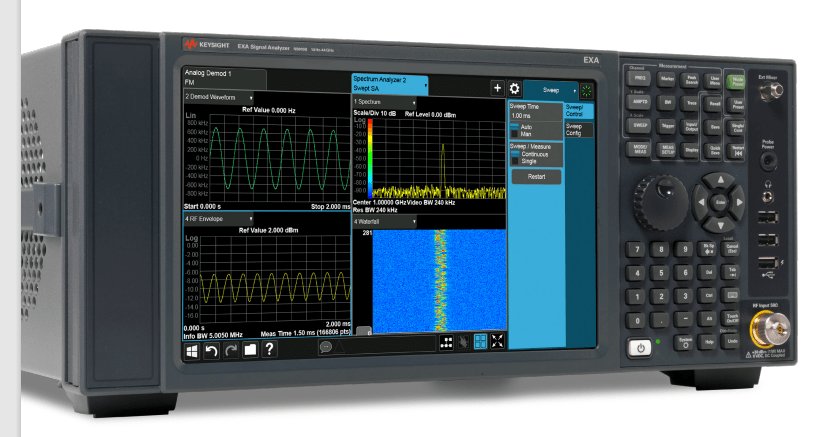Viewport: 828px width, 437px height.
Task: Tap the Windows start icon on screen
Action: [192, 352]
